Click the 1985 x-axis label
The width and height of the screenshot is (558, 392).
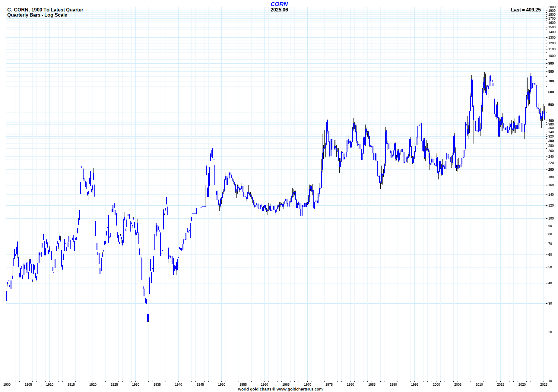tap(372, 384)
